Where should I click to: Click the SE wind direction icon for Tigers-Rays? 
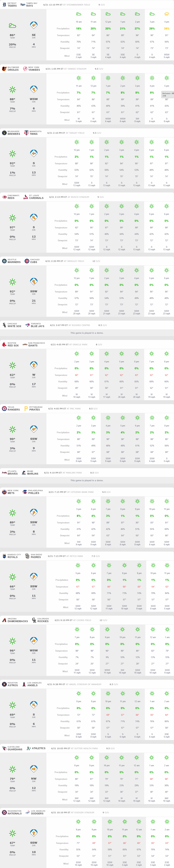click(x=34, y=25)
